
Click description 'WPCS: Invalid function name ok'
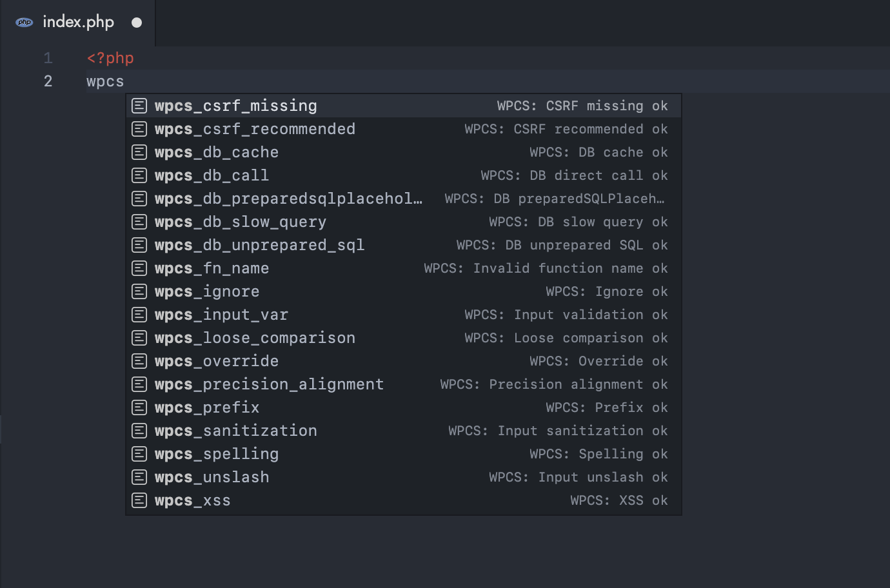(x=546, y=268)
